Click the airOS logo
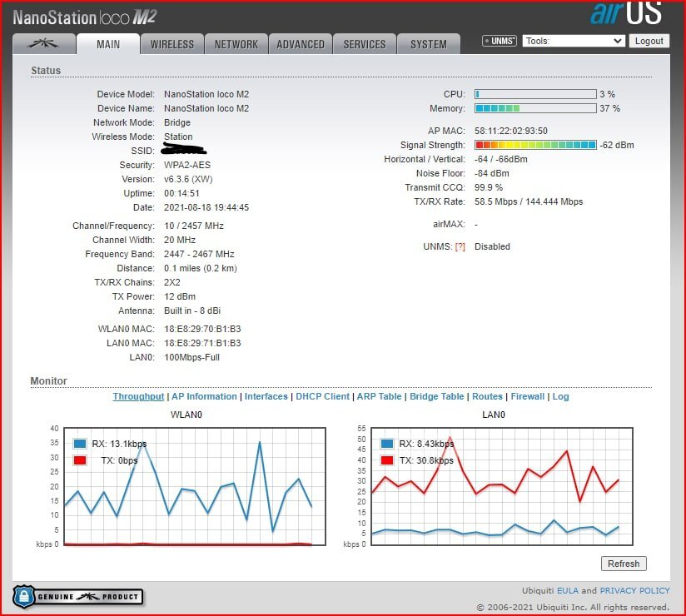Image resolution: width=686 pixels, height=616 pixels. tap(627, 13)
